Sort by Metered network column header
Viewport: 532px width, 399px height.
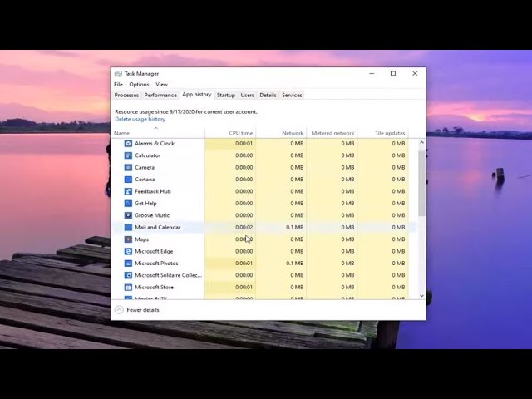point(332,133)
